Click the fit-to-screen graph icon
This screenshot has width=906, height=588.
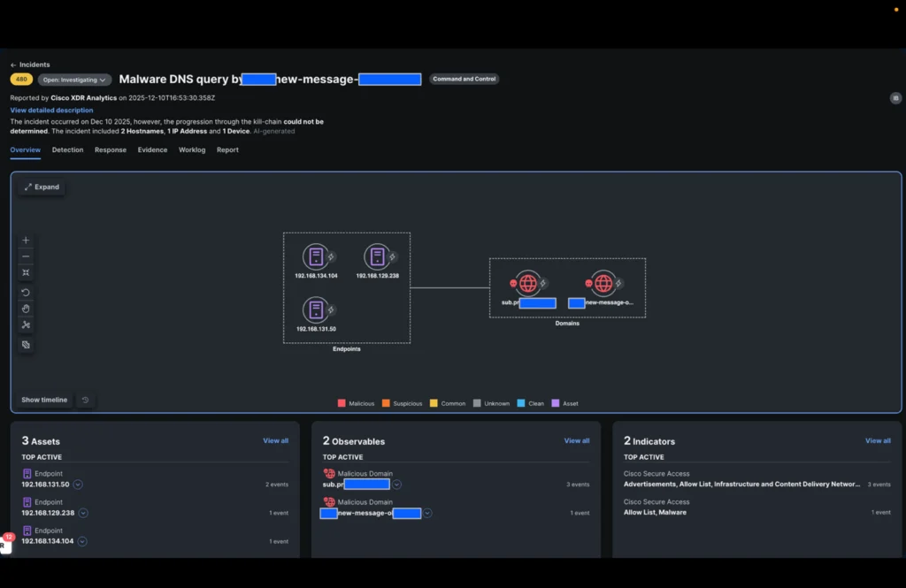coord(26,272)
